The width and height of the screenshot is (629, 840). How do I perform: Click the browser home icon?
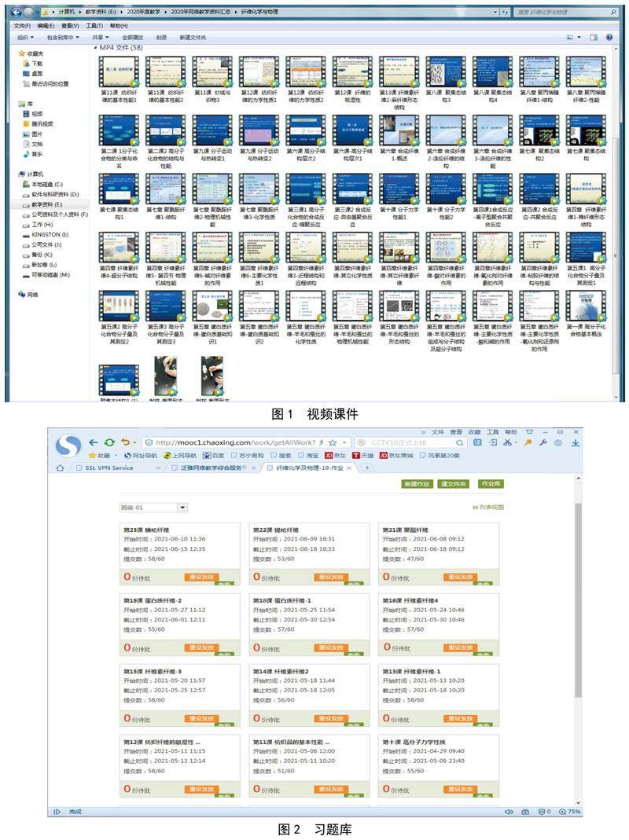(x=61, y=468)
